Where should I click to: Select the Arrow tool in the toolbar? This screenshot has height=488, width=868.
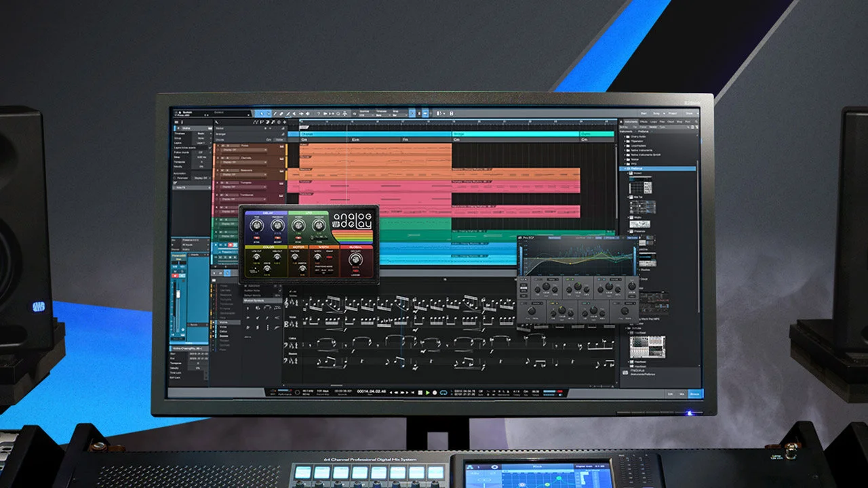pos(262,114)
